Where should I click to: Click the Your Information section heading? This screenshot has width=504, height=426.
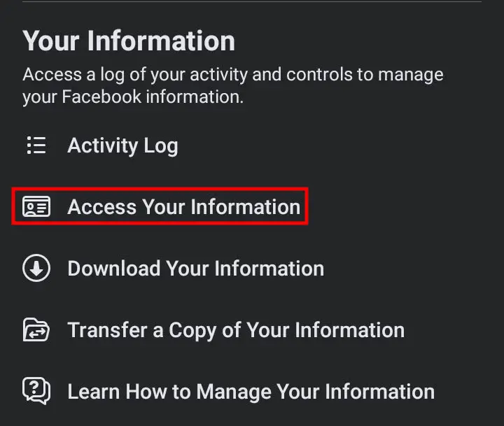point(129,41)
